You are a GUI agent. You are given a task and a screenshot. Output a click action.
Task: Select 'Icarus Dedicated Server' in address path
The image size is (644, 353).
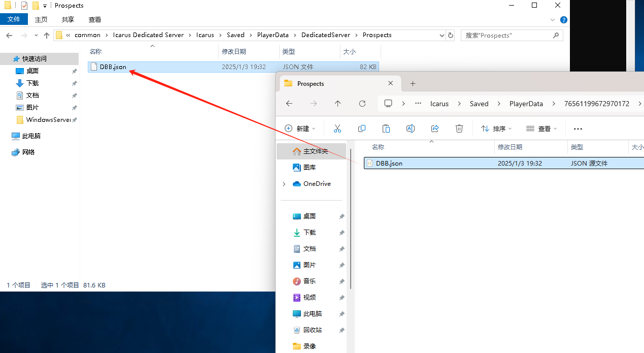pyautogui.click(x=148, y=35)
